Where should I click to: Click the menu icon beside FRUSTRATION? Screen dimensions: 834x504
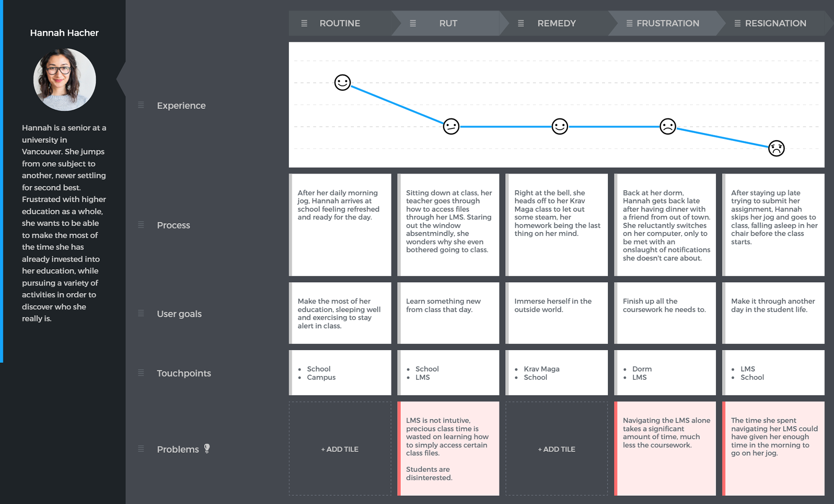[x=629, y=23]
